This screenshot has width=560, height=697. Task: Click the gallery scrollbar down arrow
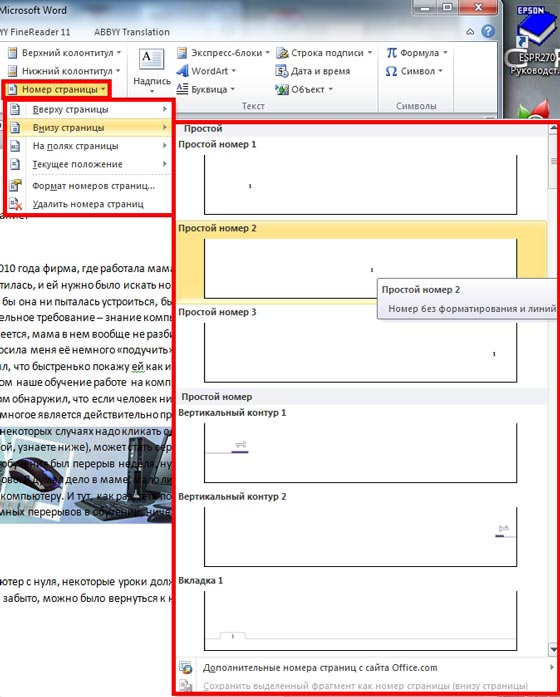coord(553,648)
